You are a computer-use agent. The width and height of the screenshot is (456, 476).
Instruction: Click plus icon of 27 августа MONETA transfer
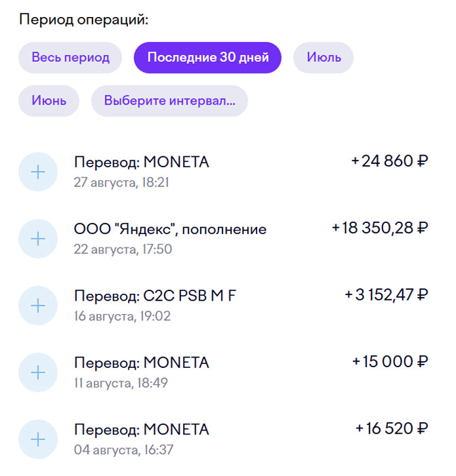click(38, 172)
